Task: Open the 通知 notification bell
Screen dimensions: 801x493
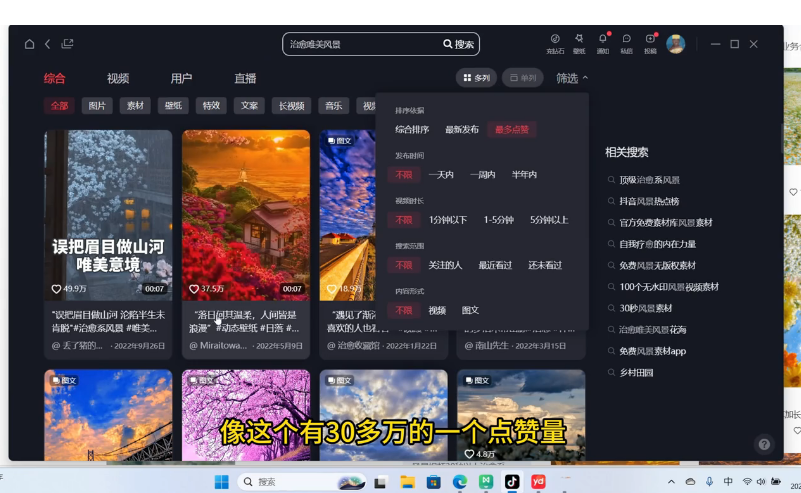Action: pos(603,43)
